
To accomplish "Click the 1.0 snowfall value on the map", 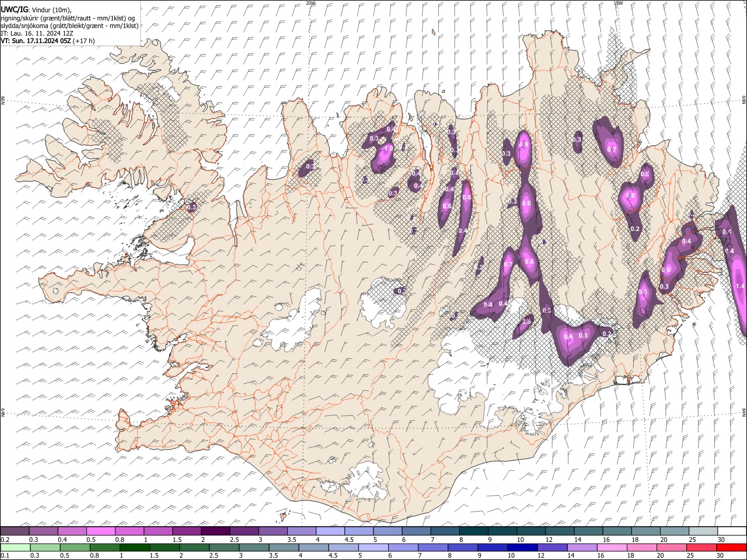I will (388, 149).
